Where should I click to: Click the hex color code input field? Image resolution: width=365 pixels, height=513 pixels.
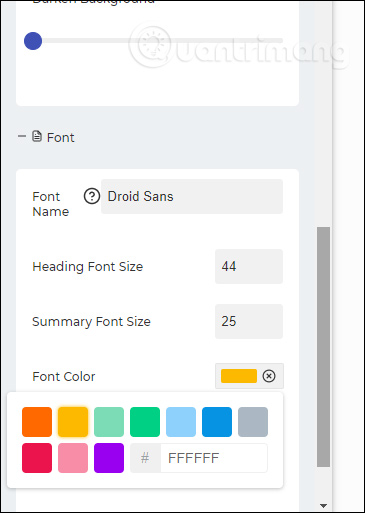pos(214,458)
